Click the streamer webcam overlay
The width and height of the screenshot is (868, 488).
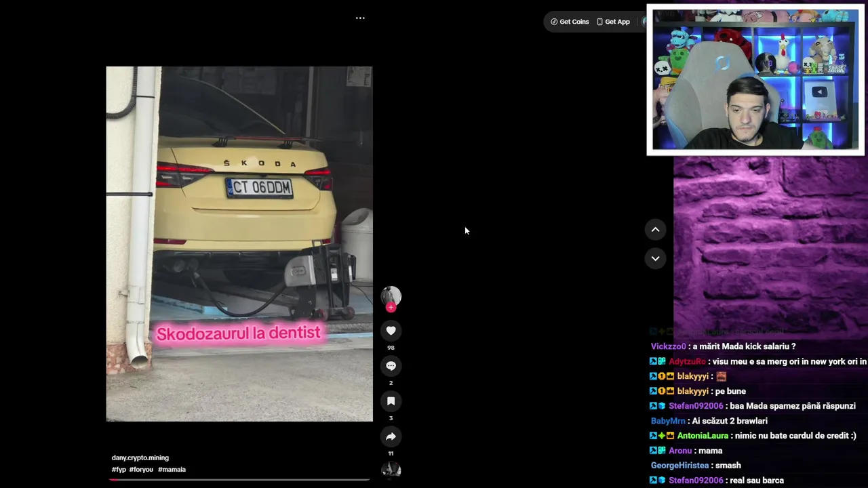[x=755, y=80]
